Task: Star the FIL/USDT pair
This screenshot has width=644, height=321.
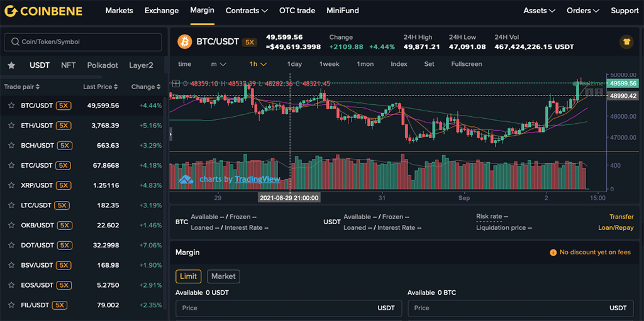Action: 11,305
